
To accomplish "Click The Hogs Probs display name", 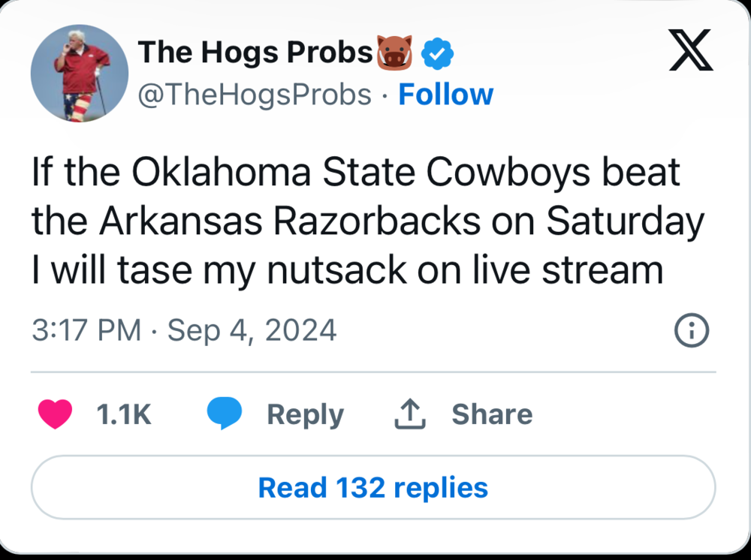I will (255, 53).
